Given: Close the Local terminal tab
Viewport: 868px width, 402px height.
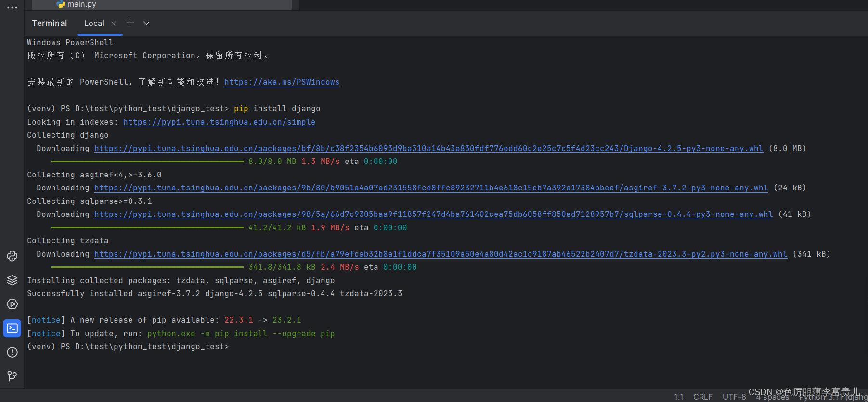Looking at the screenshot, I should pos(114,24).
